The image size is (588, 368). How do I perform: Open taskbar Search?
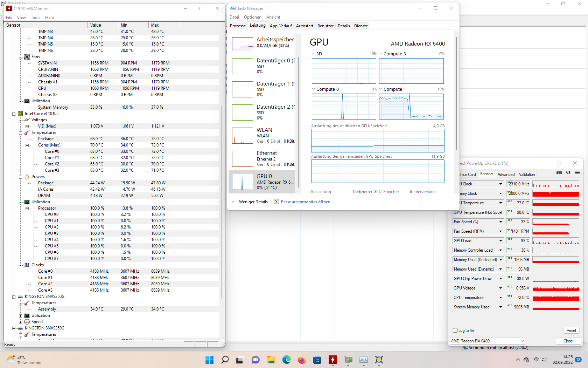(x=225, y=360)
